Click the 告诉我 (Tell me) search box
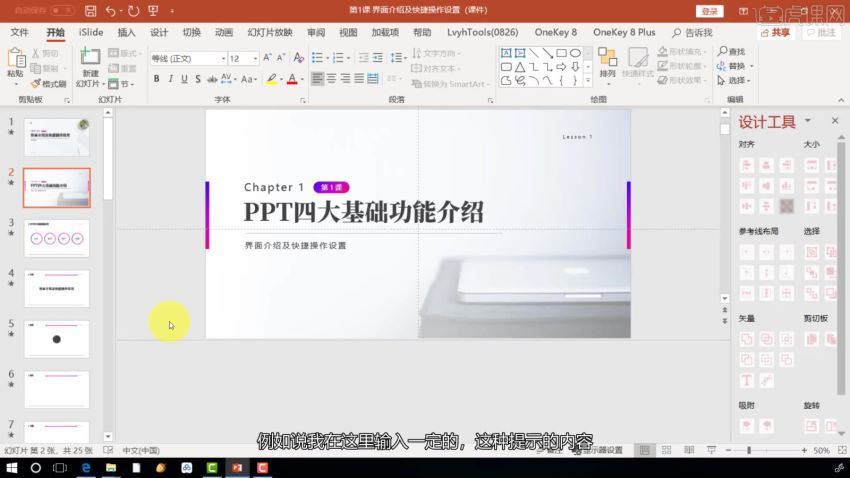This screenshot has width=850, height=478. [x=692, y=33]
